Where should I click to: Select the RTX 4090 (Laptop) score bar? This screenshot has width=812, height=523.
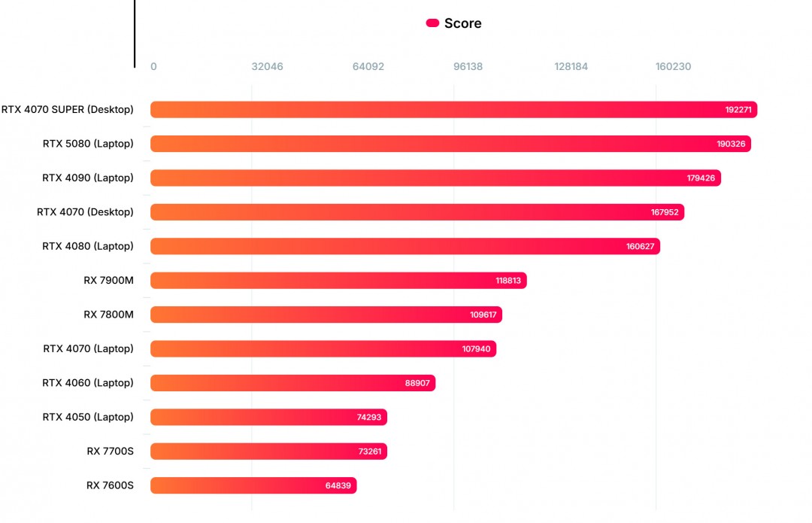click(435, 178)
